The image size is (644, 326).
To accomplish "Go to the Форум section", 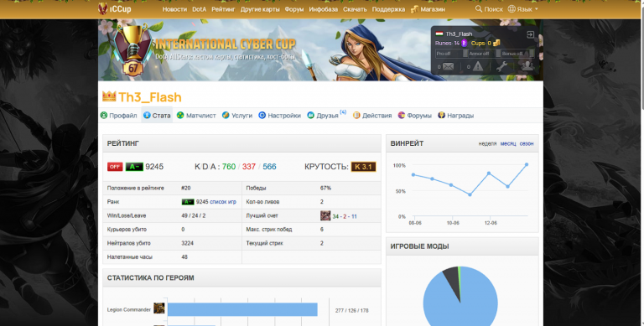I will [x=294, y=9].
